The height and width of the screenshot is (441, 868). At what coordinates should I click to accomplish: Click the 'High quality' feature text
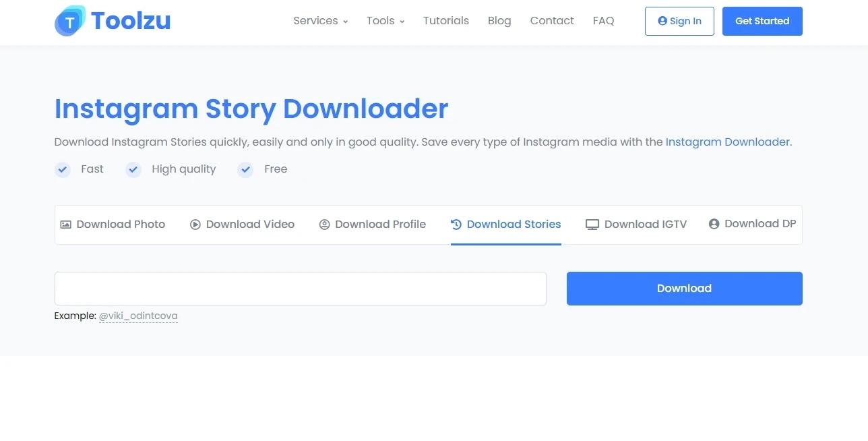[184, 169]
